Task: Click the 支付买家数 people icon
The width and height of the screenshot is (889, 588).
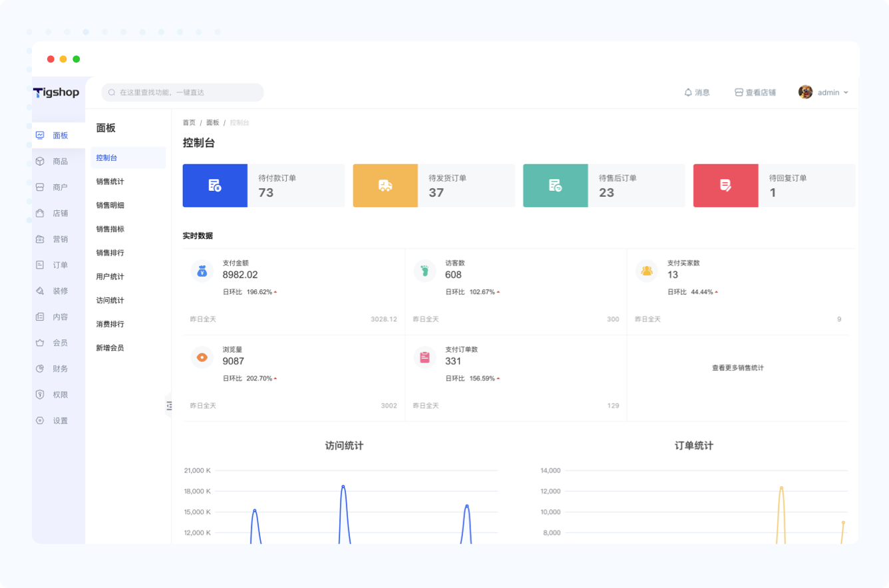Action: (647, 271)
